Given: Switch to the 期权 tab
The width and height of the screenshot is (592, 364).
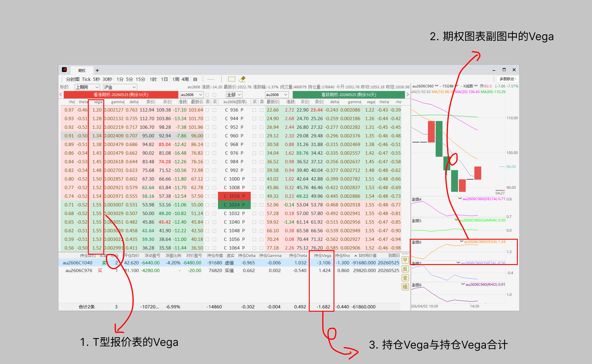Looking at the screenshot, I should pos(82,70).
